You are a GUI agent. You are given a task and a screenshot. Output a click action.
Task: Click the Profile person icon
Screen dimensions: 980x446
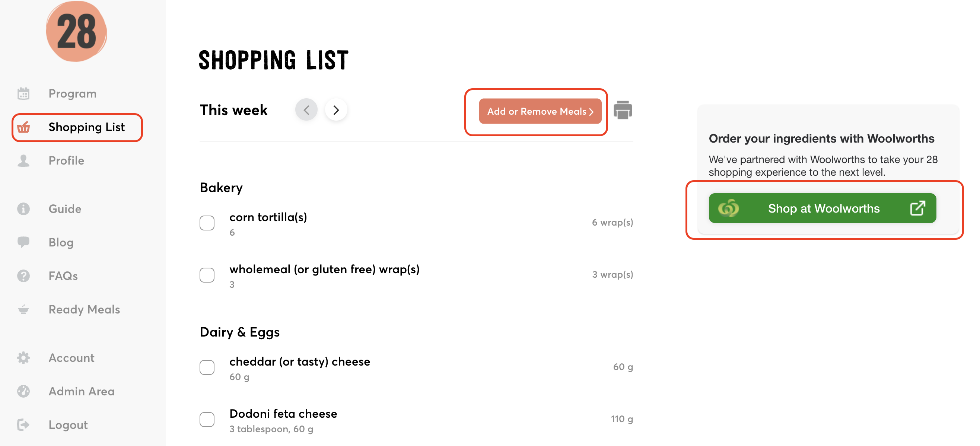(x=23, y=160)
